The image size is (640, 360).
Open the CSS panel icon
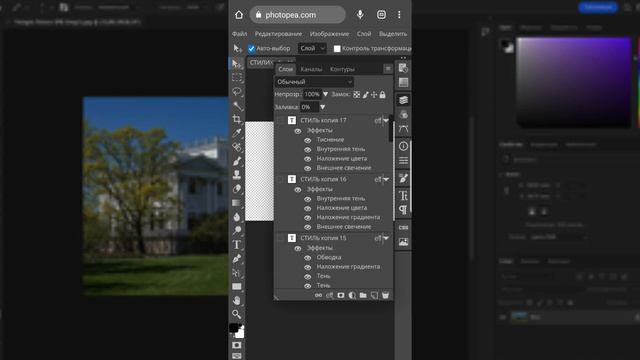[403, 227]
